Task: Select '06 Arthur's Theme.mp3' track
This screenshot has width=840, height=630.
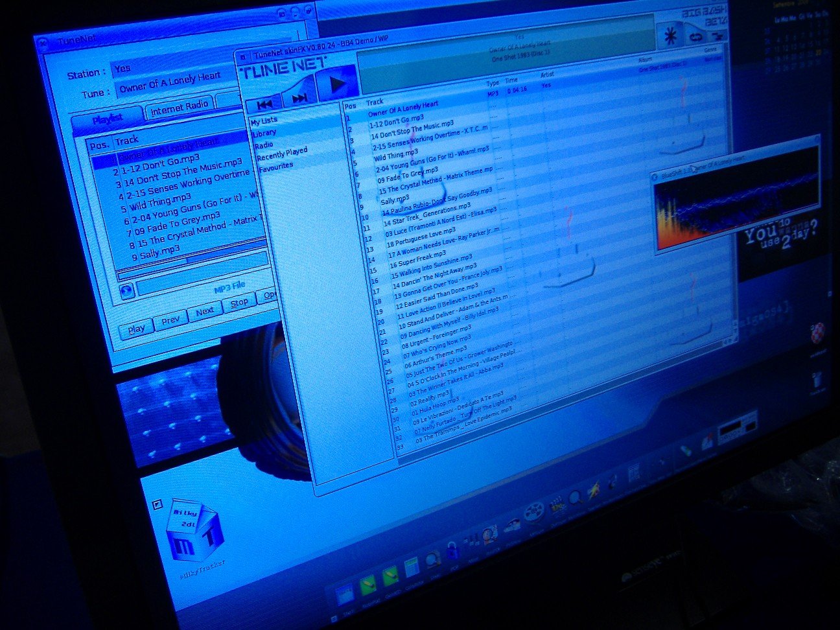Action: click(x=436, y=355)
